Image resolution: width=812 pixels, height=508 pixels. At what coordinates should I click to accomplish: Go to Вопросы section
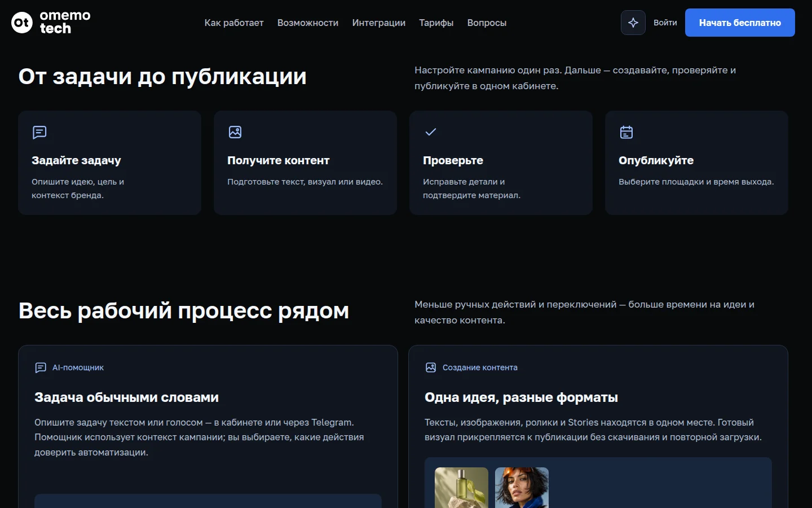tap(487, 23)
